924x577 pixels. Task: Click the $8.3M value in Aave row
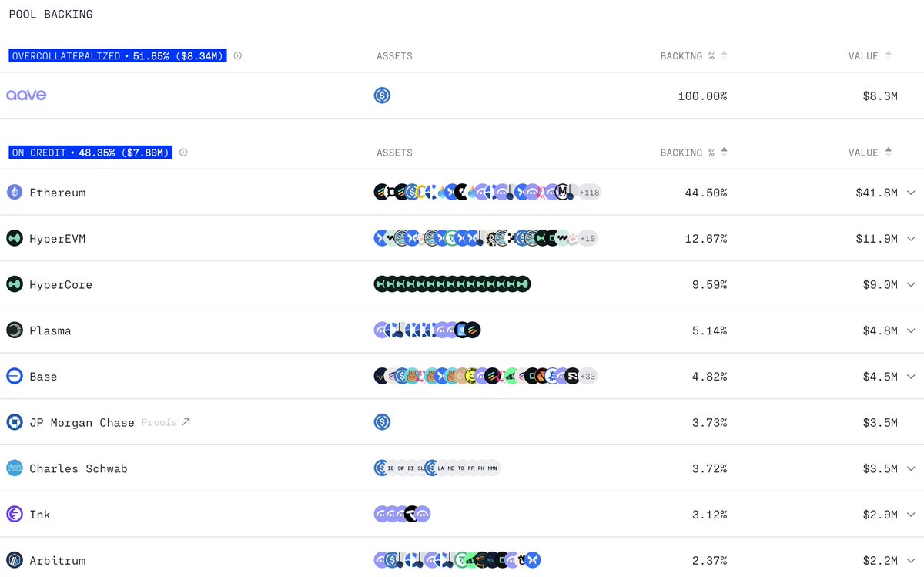880,96
